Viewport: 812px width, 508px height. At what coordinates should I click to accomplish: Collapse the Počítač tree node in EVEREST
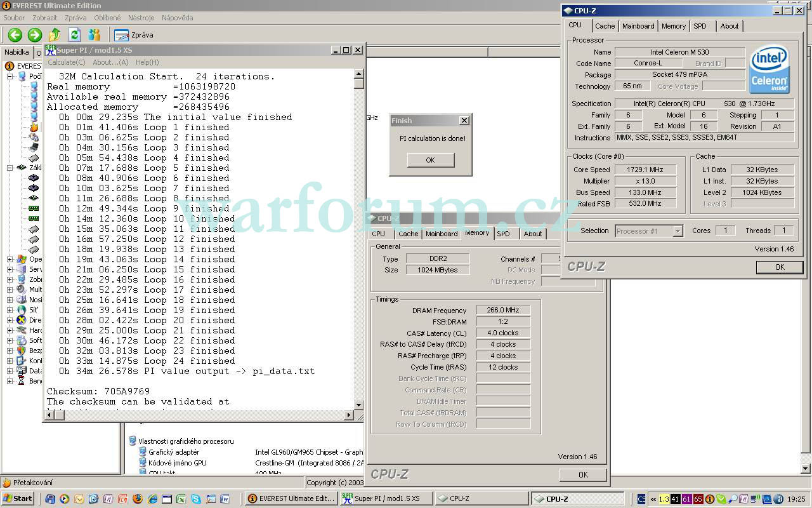point(10,76)
